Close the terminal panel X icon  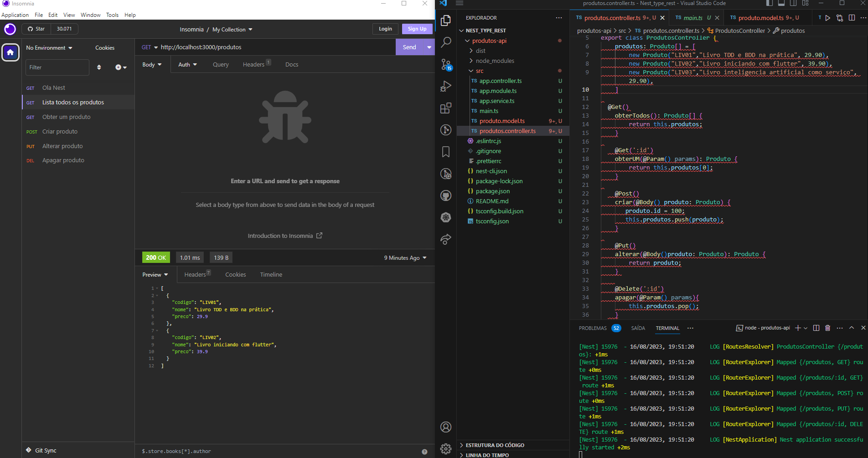point(863,328)
